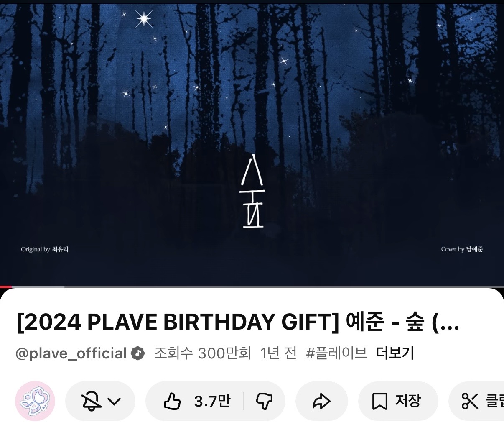
Task: Expand the notification settings chevron
Action: pyautogui.click(x=114, y=402)
